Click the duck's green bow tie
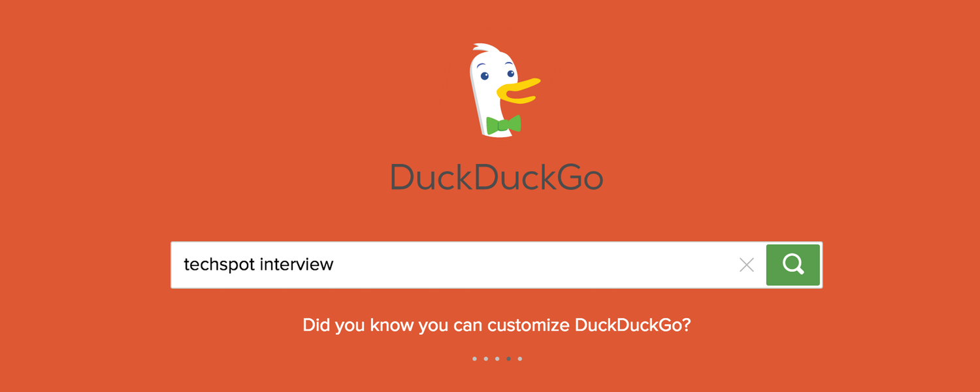 pyautogui.click(x=504, y=124)
